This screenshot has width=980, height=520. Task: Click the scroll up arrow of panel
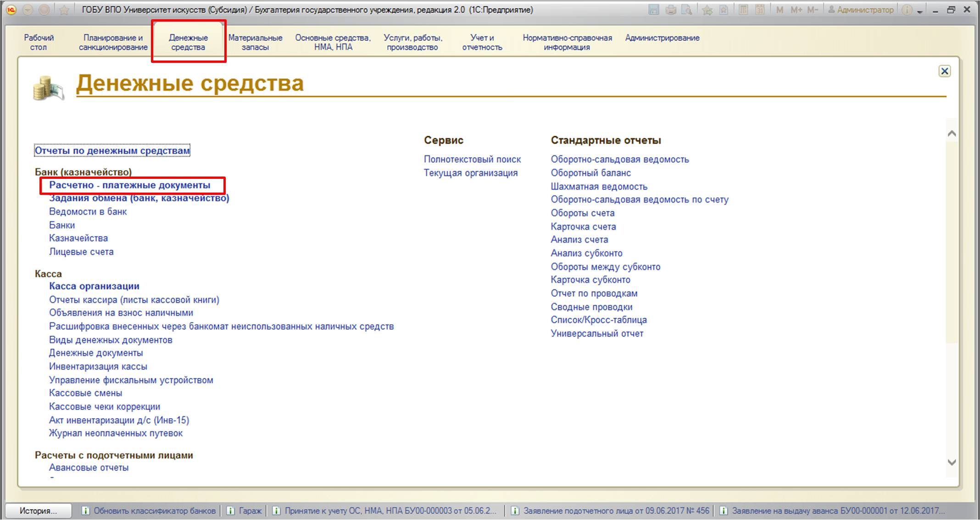[952, 133]
